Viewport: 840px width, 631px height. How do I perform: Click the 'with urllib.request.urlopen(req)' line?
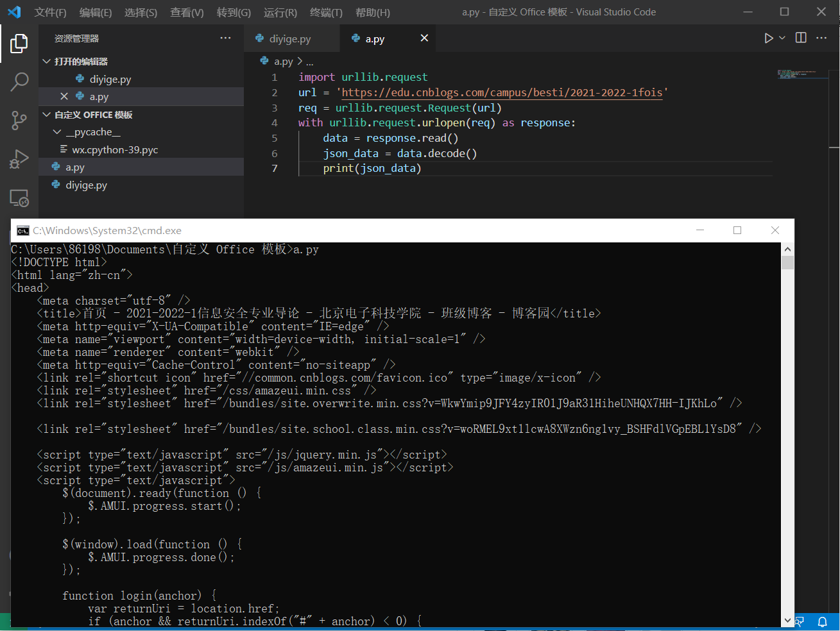437,122
